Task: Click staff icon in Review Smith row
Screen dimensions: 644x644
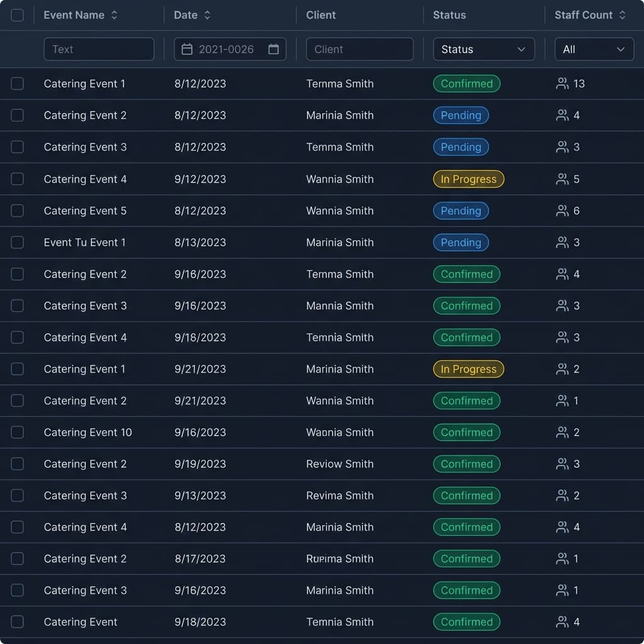Action: tap(562, 464)
